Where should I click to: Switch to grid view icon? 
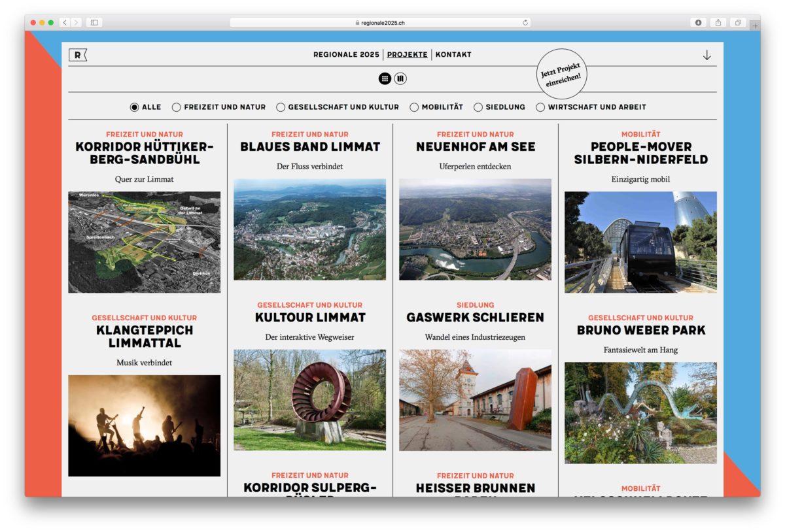click(x=385, y=78)
